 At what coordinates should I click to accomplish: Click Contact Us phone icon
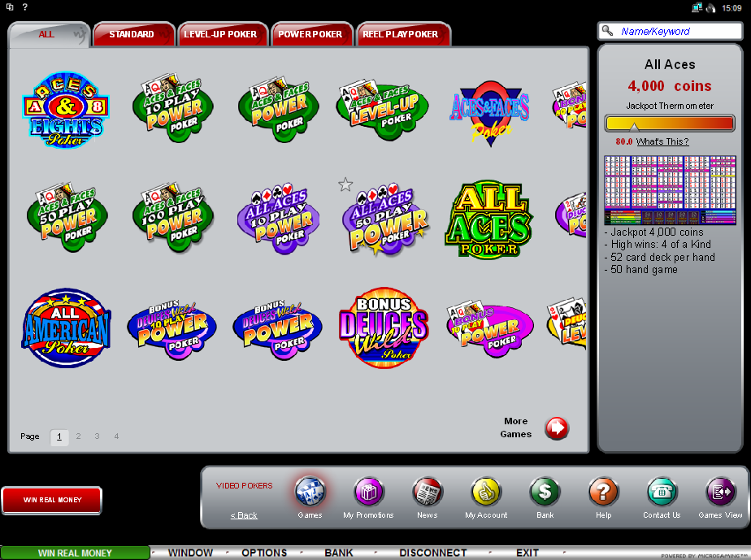pos(662,492)
